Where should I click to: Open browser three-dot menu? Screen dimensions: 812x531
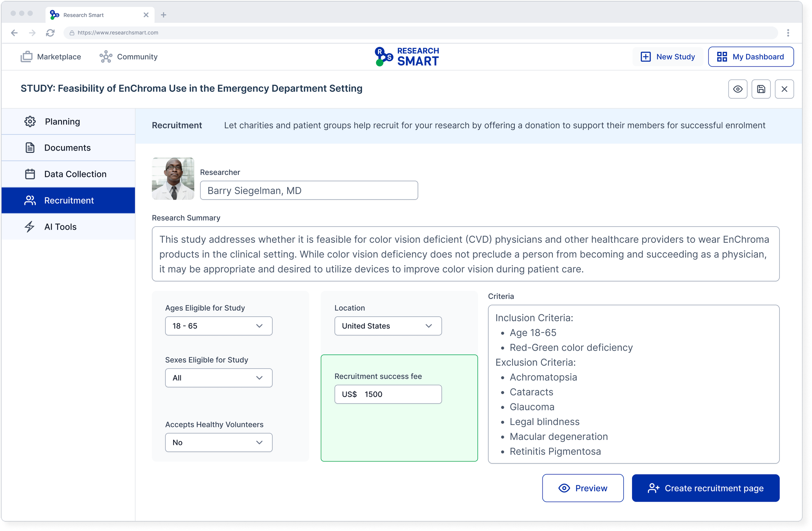click(788, 33)
